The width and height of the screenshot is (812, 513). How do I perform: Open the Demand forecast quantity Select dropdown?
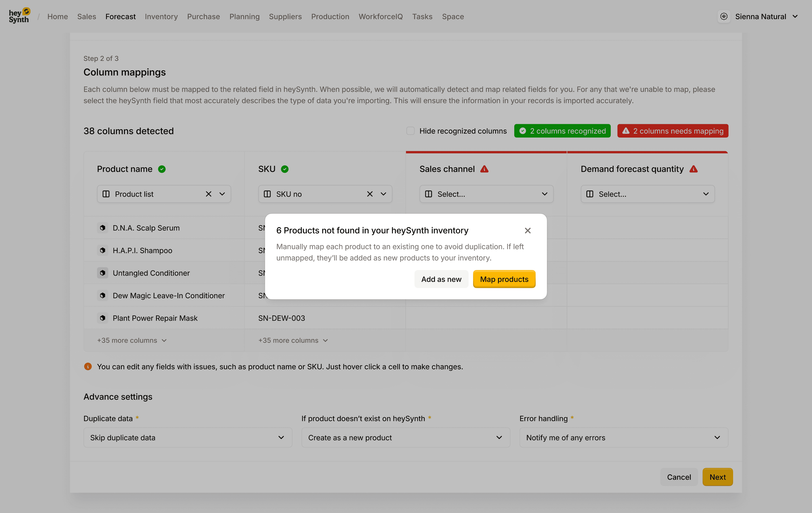coord(647,194)
